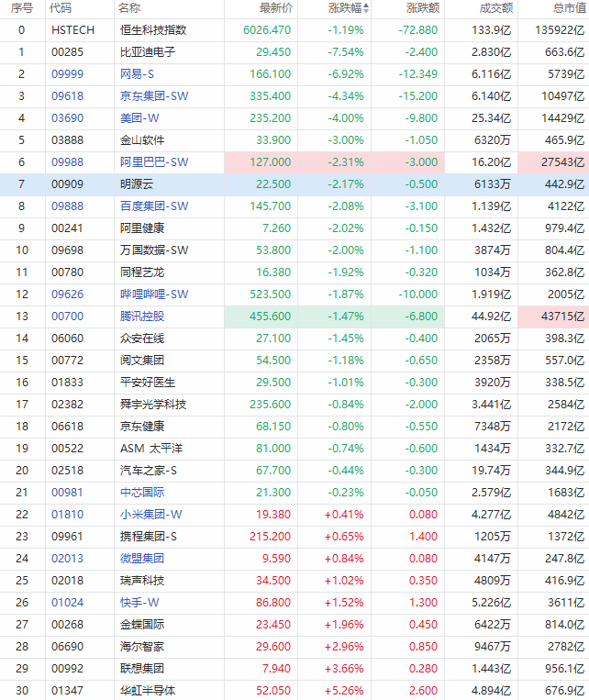Open stock link 阿里巴巴-SW
The width and height of the screenshot is (589, 700).
[x=154, y=162]
